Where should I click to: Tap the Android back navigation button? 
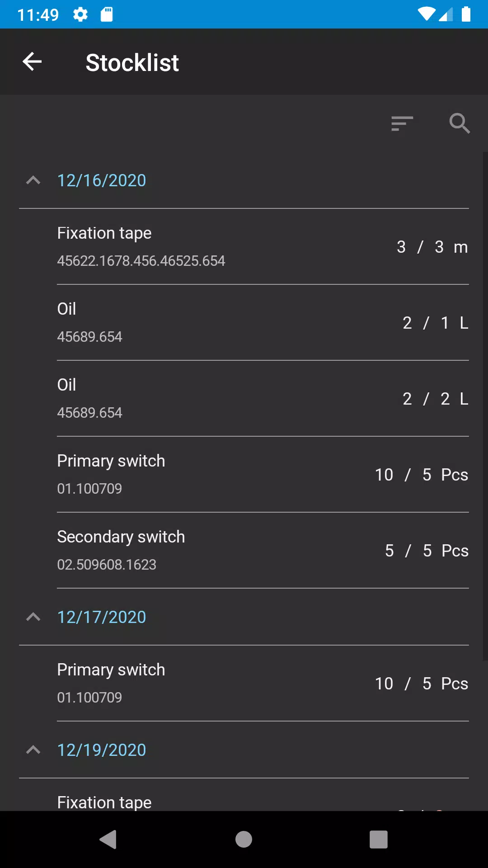coord(108,840)
